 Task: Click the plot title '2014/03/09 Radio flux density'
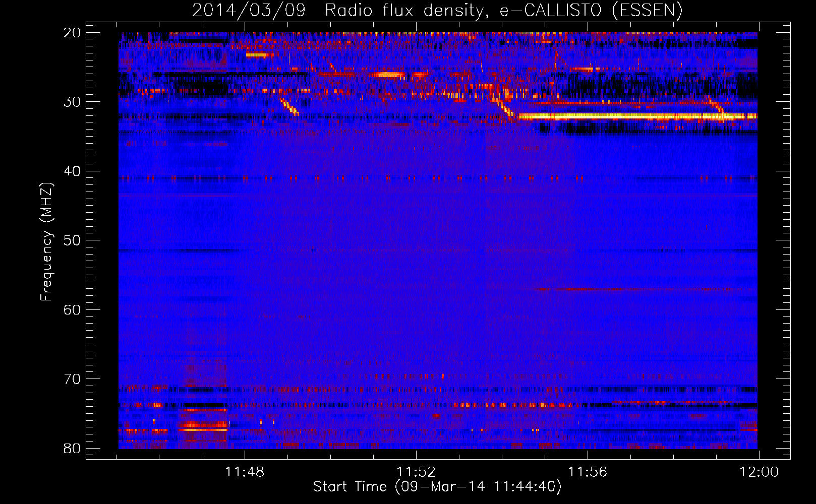[x=437, y=10]
